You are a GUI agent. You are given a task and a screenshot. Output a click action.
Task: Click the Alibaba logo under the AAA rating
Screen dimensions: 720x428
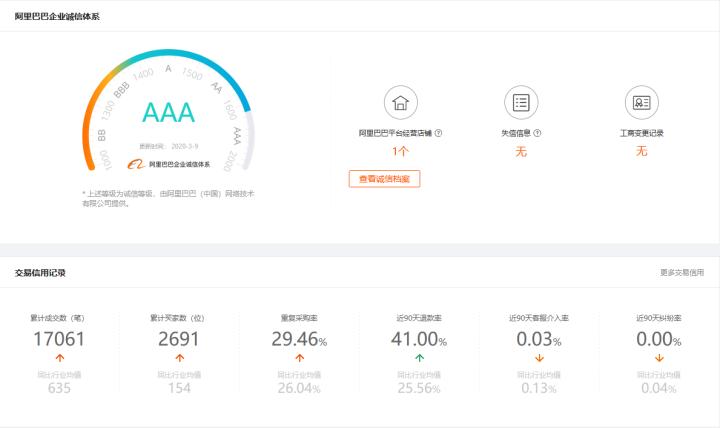pos(136,164)
